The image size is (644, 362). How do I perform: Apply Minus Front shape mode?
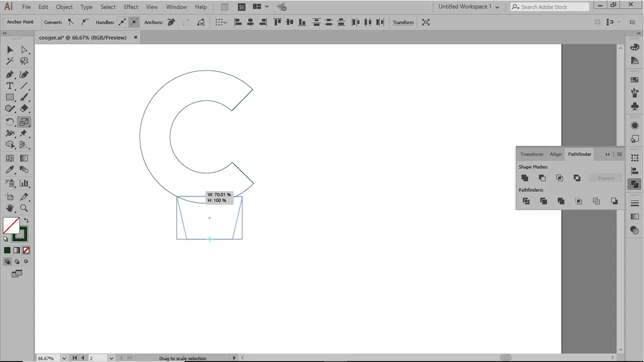click(x=542, y=178)
